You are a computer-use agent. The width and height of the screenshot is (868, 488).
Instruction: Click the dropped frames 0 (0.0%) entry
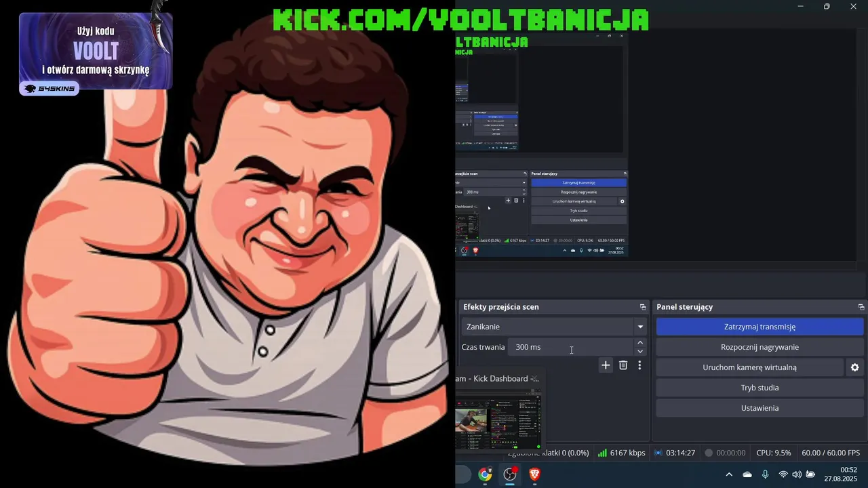549,453
